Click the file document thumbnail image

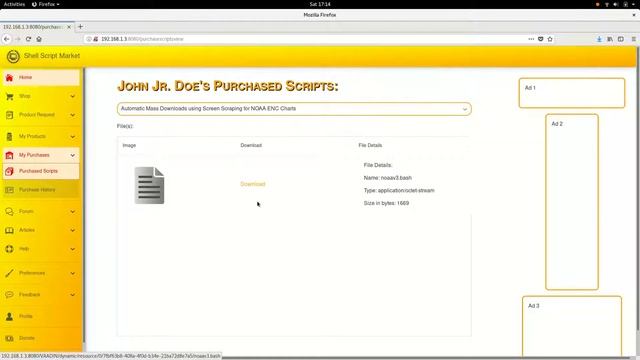point(149,186)
